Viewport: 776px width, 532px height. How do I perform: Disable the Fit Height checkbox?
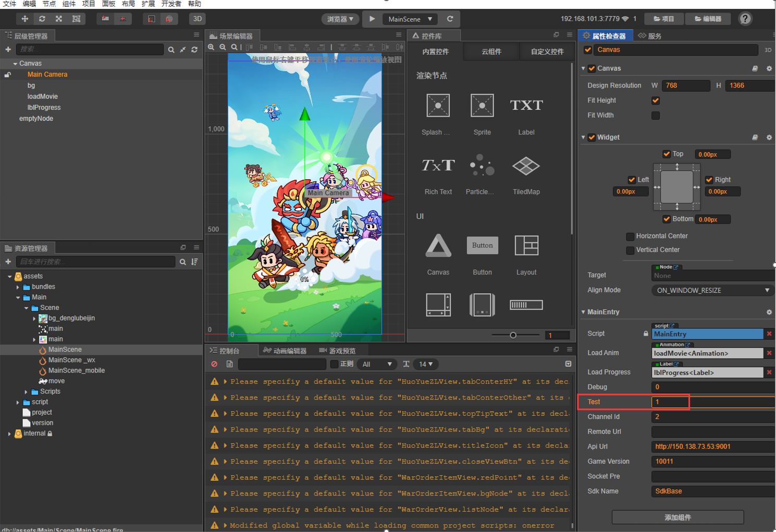656,101
